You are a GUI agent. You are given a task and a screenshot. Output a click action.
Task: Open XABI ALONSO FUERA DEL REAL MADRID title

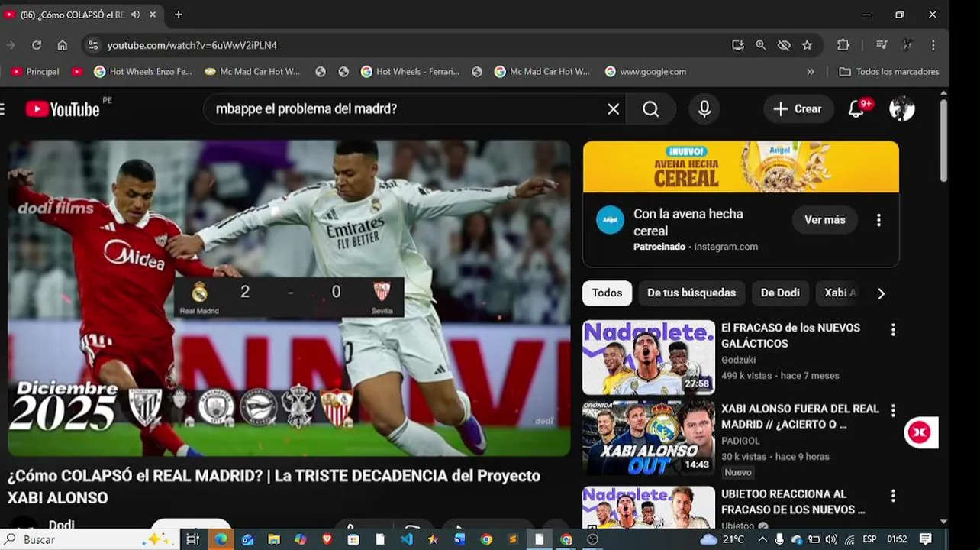(x=800, y=416)
